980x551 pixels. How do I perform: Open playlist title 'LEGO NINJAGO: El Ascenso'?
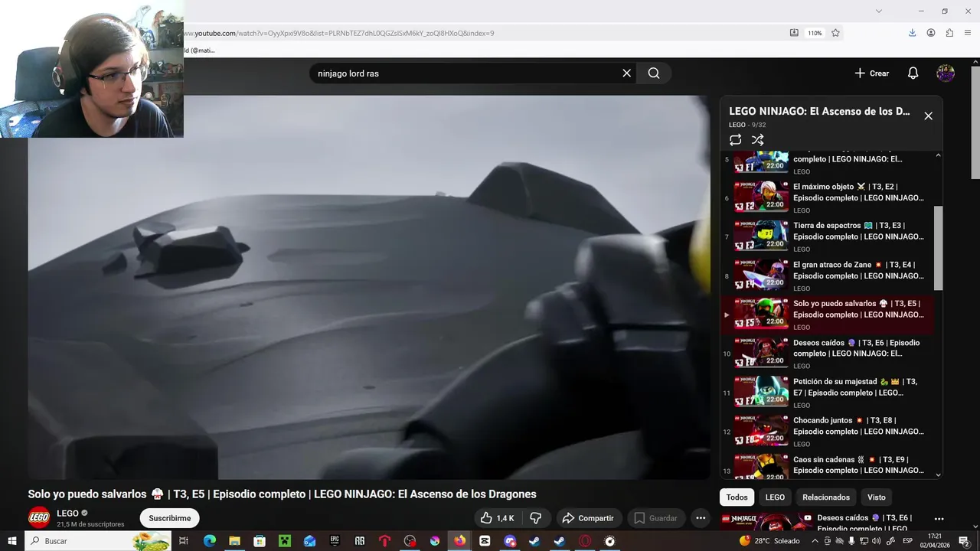(819, 111)
